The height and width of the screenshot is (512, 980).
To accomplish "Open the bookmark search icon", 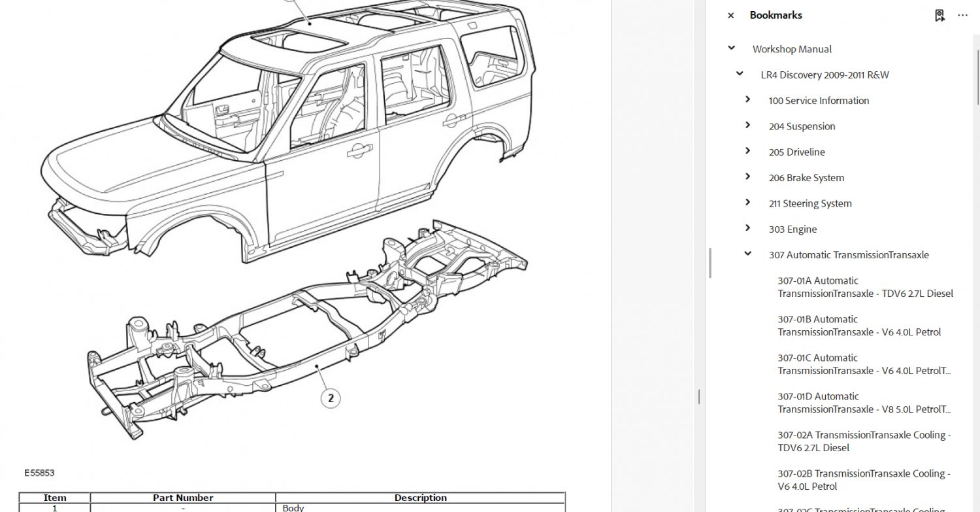I will tap(939, 15).
